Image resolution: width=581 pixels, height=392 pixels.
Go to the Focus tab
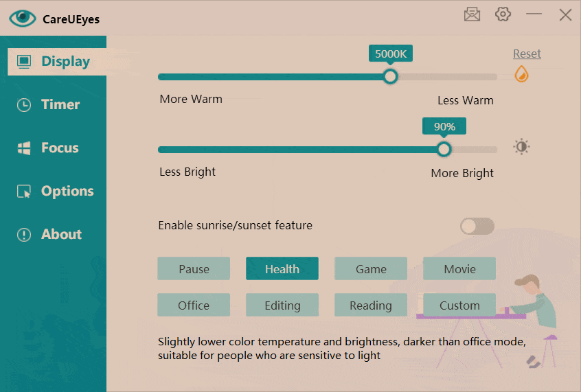(54, 148)
